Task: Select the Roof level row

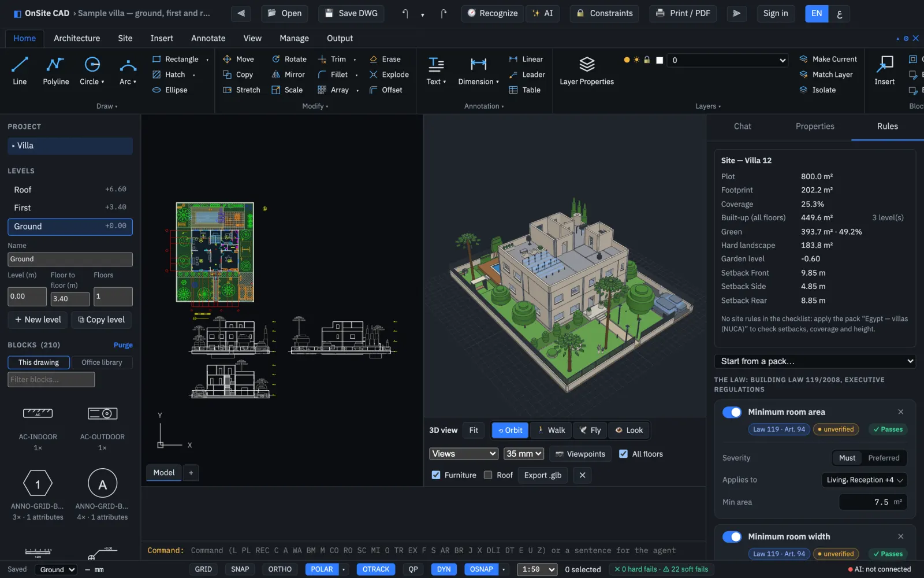Action: [70, 190]
